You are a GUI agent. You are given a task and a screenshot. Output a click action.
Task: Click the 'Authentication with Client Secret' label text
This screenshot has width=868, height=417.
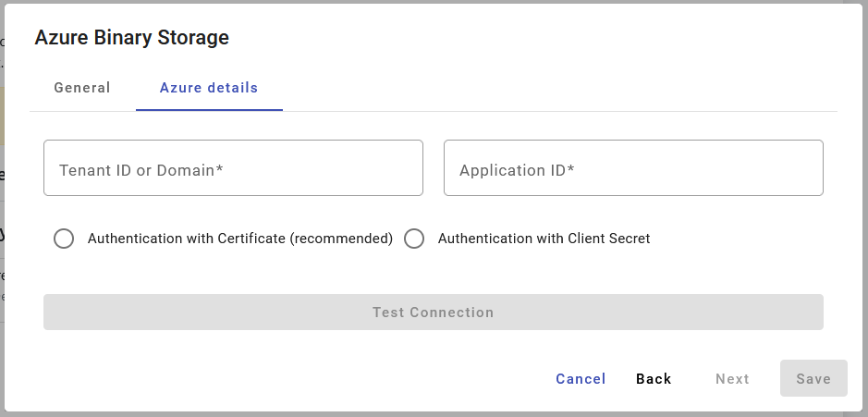pos(544,239)
